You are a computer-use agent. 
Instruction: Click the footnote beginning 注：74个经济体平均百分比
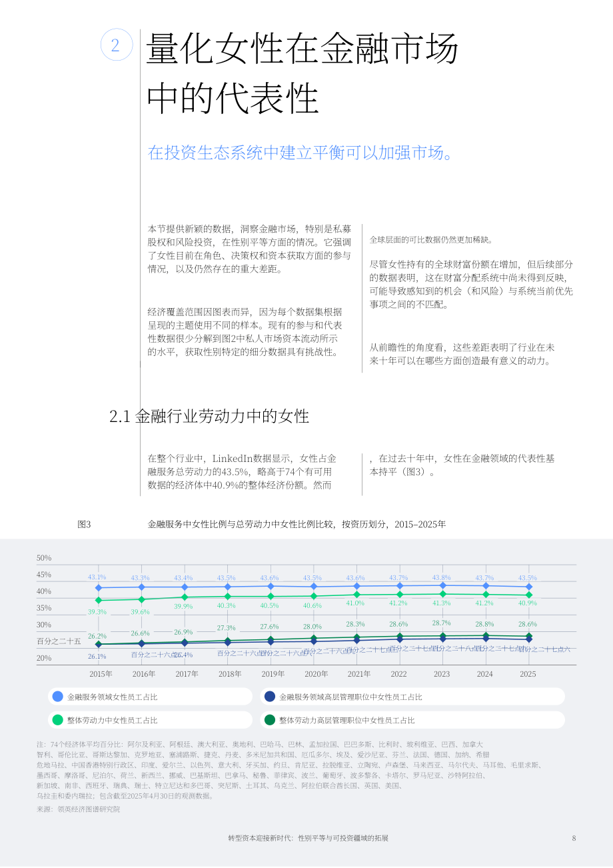[289, 769]
